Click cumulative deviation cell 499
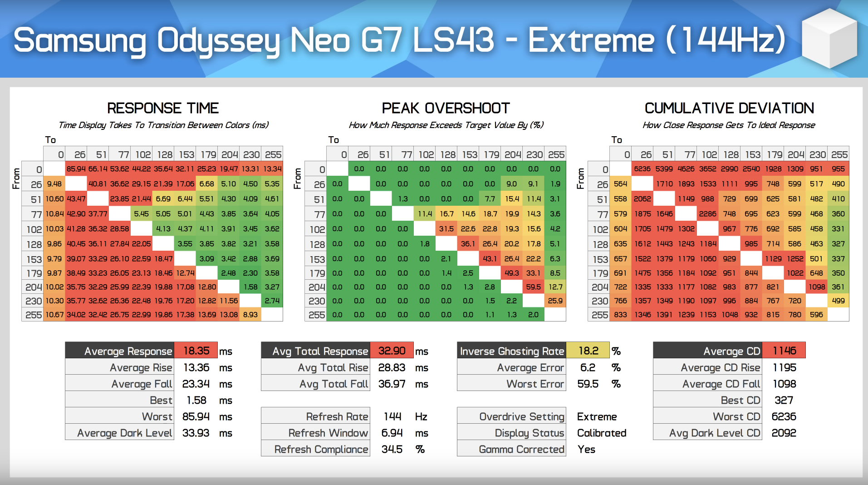Screen dimensions: 868x485 tap(839, 301)
